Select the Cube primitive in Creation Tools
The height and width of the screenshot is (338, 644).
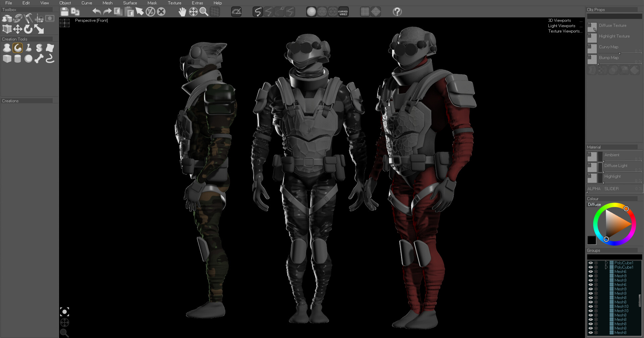7,59
